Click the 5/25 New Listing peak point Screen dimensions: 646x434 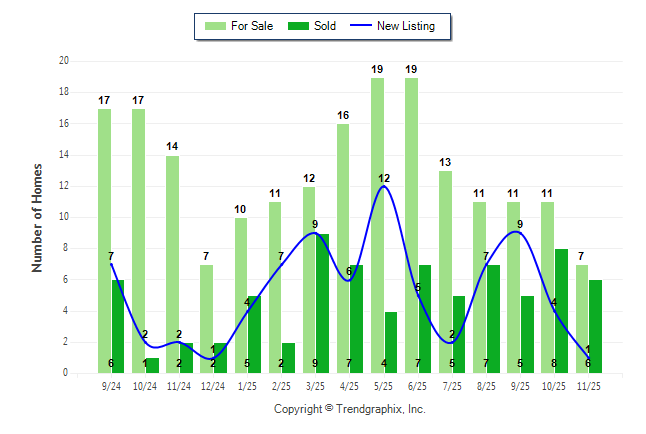click(x=384, y=186)
